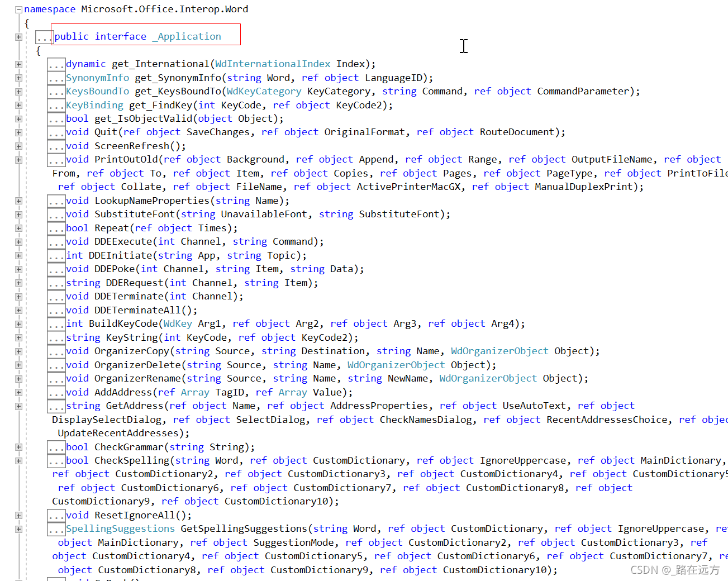Screen dimensions: 728x581
Task: Click the SpellingSuggestions return type
Action: [x=120, y=528]
